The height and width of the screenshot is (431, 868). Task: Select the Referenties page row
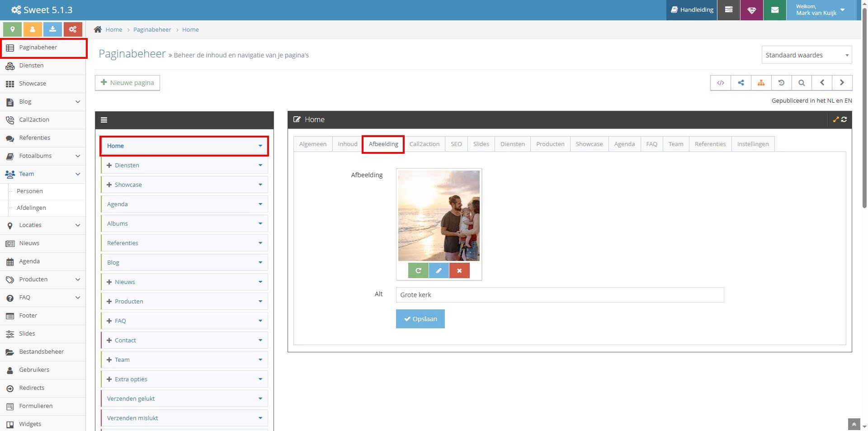pos(184,243)
